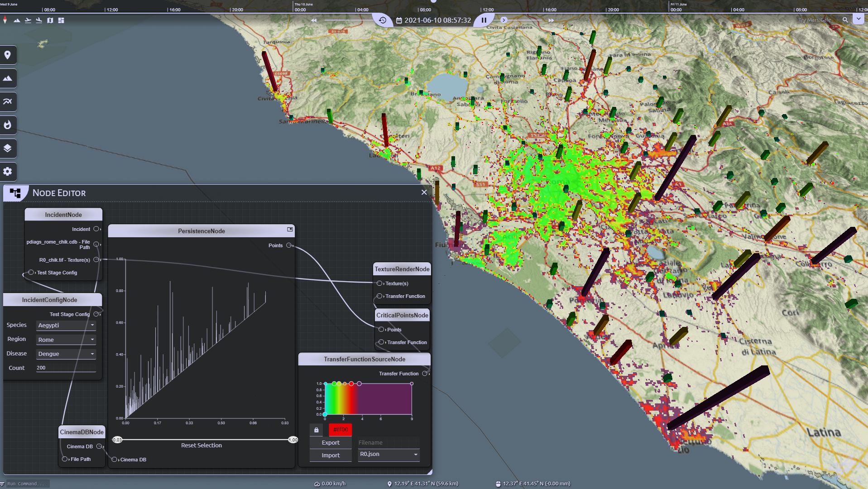868x489 pixels.
Task: Click the mountain terrain icon in top toolbar
Action: coord(17,20)
